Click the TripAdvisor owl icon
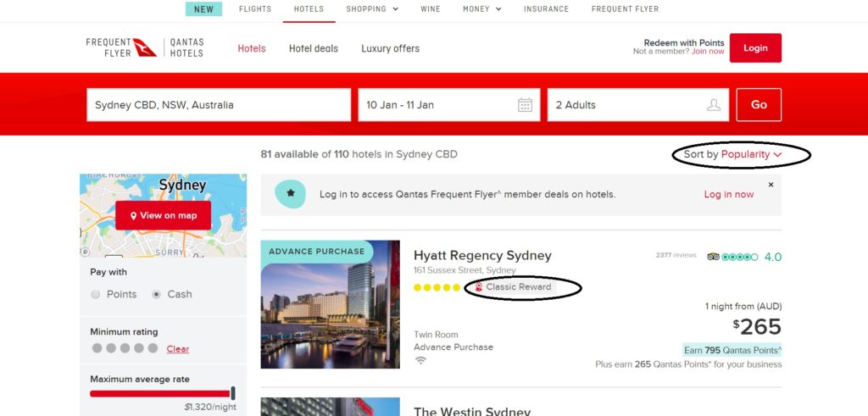The height and width of the screenshot is (416, 868). click(713, 257)
